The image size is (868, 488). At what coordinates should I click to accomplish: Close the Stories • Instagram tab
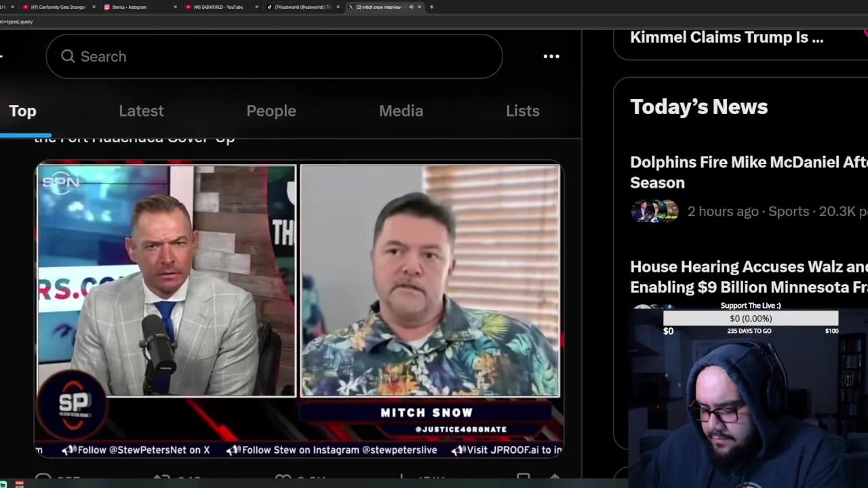point(175,7)
